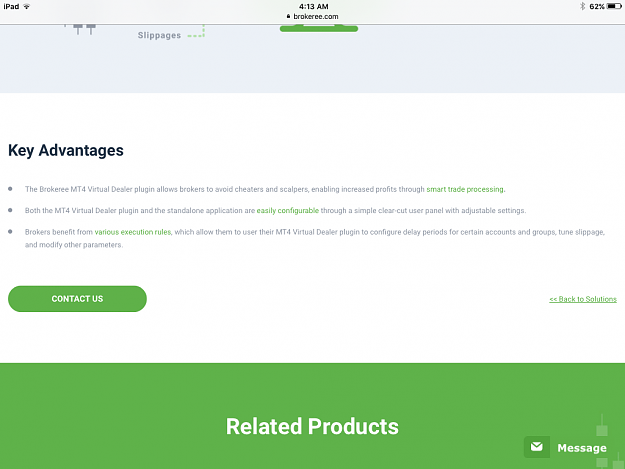Click the Slippages diagram label
Viewport: 625px width, 469px height.
tap(159, 35)
